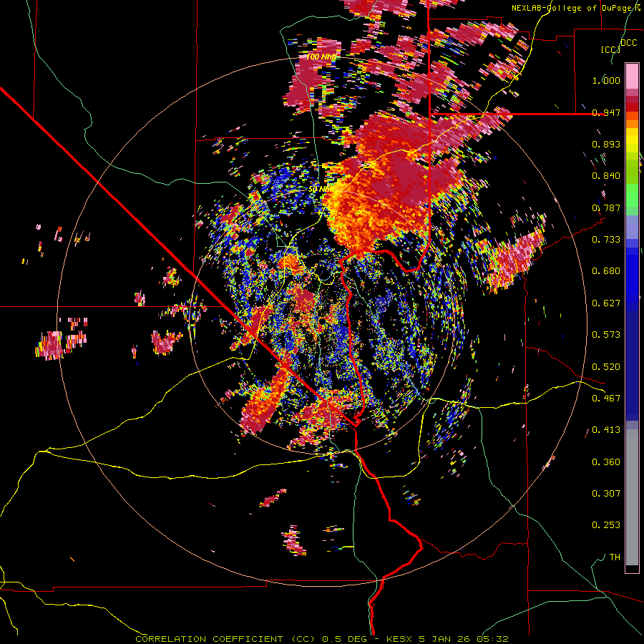Screen dimensions: 644x644
Task: Select the 0.253 legend value
Action: [606, 525]
